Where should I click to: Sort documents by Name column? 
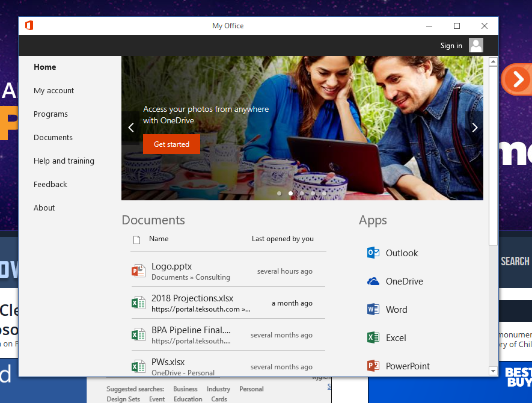(x=159, y=239)
